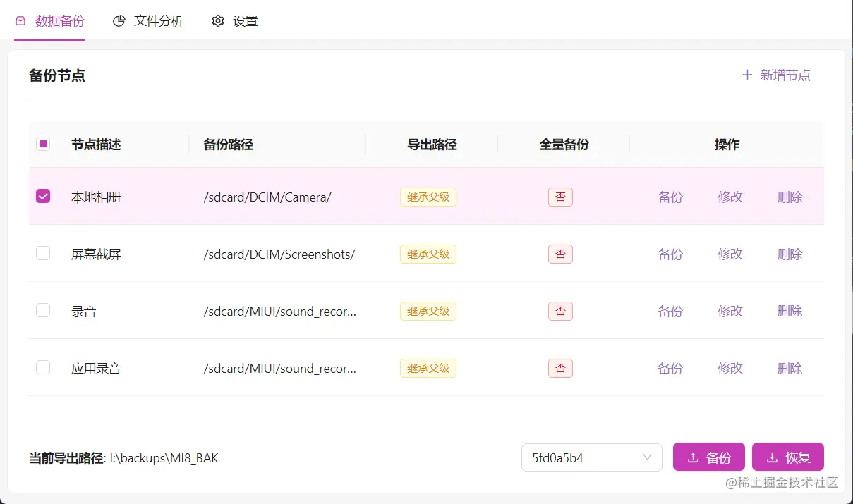
Task: Click 删除 link in 本地相册 row
Action: pyautogui.click(x=790, y=197)
